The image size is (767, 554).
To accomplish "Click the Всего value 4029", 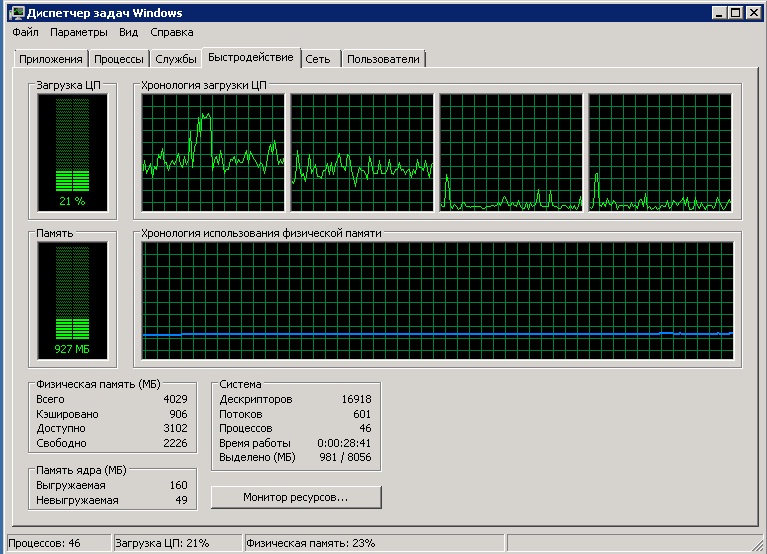I will click(175, 399).
